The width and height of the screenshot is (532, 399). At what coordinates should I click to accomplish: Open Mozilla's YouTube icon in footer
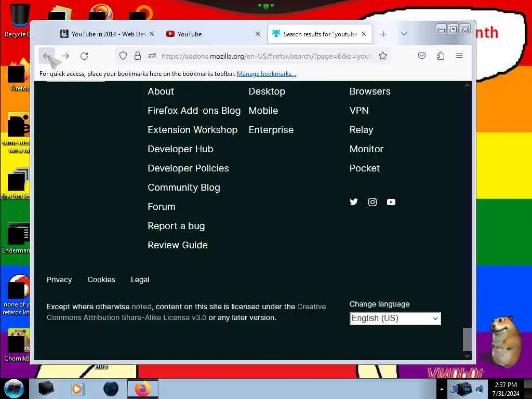[391, 202]
